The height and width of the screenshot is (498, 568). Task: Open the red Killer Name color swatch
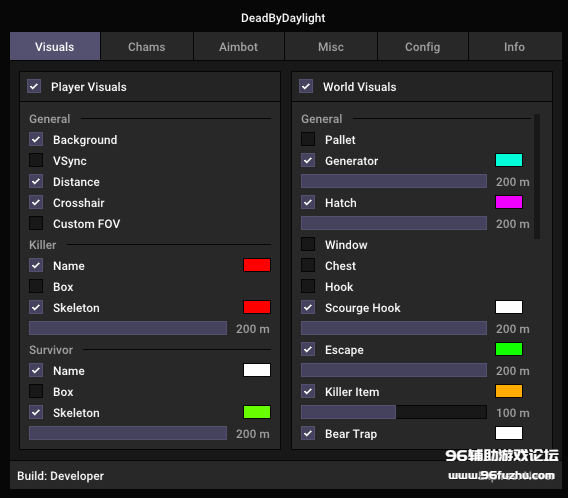pyautogui.click(x=257, y=265)
